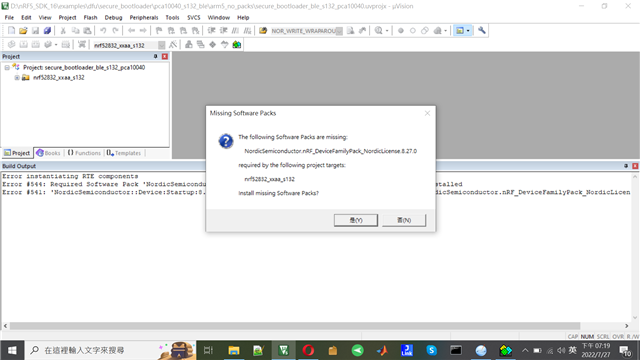
Task: Open the Tools menu
Action: 172,18
